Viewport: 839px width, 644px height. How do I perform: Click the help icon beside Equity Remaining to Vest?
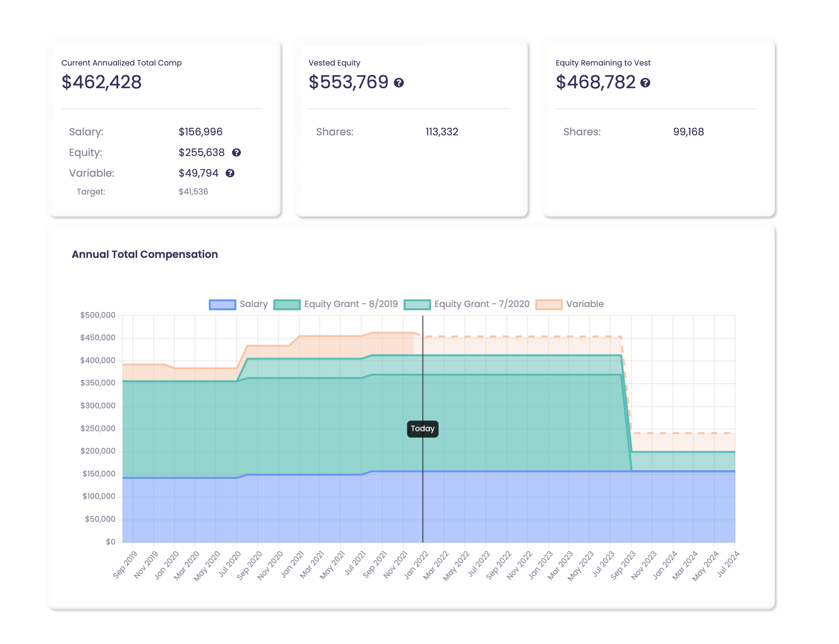[x=646, y=82]
